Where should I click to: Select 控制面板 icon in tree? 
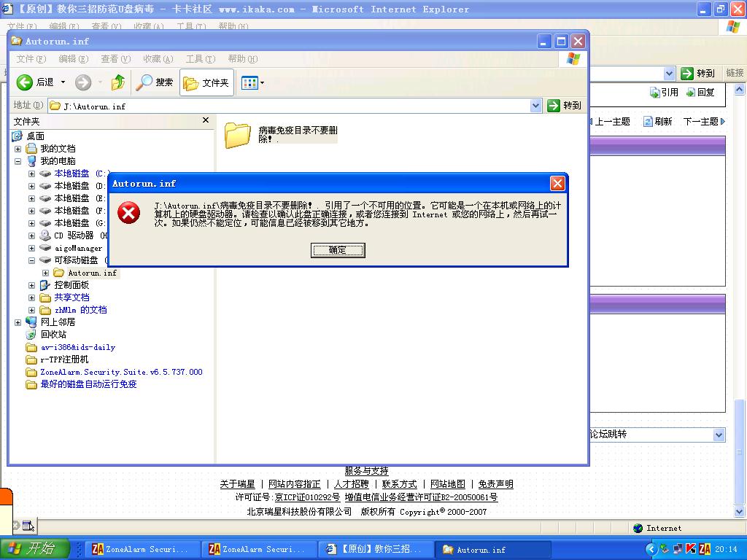[x=45, y=285]
